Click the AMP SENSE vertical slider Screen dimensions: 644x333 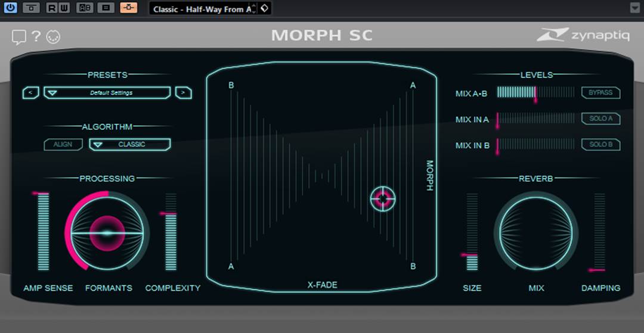[43, 231]
